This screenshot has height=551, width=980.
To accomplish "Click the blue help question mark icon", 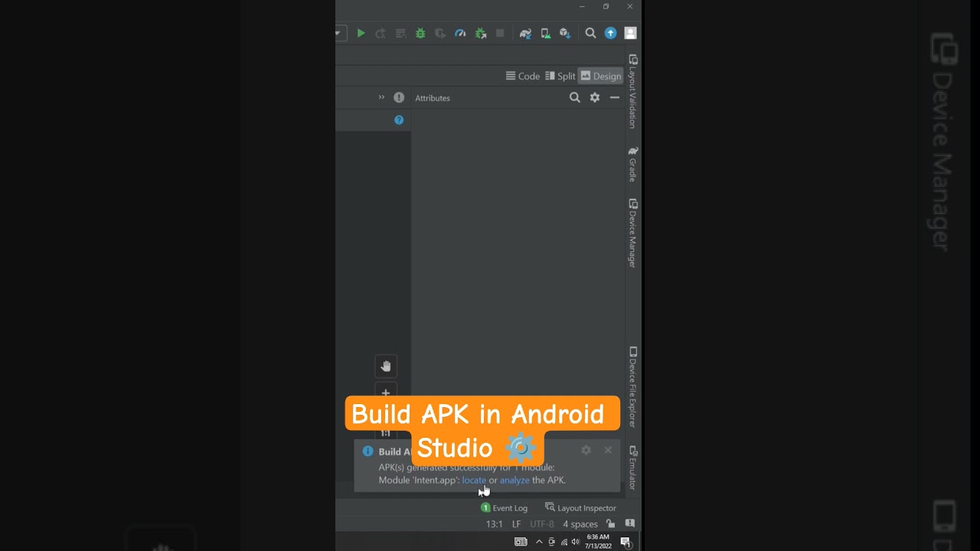I will [x=399, y=120].
